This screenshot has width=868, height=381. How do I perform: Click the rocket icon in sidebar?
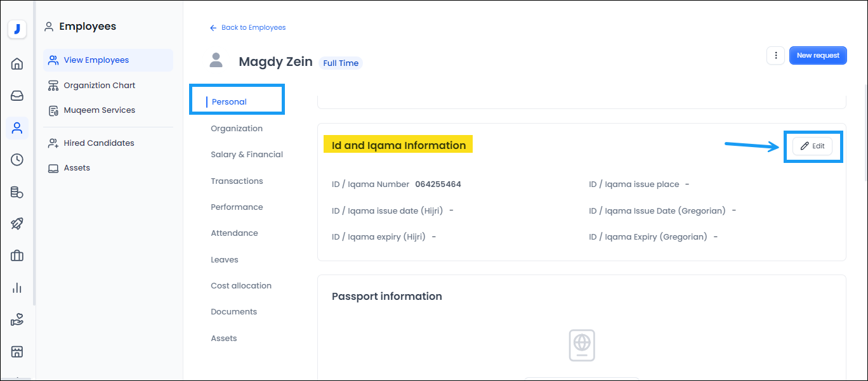(17, 224)
